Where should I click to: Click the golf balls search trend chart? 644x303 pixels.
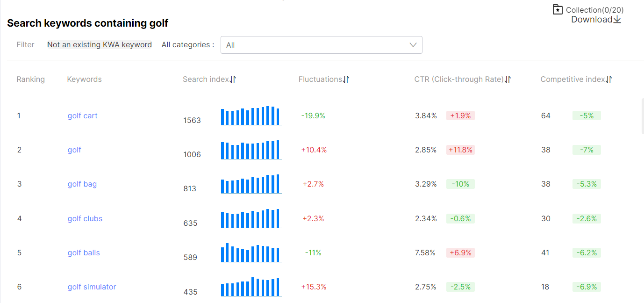tap(251, 253)
